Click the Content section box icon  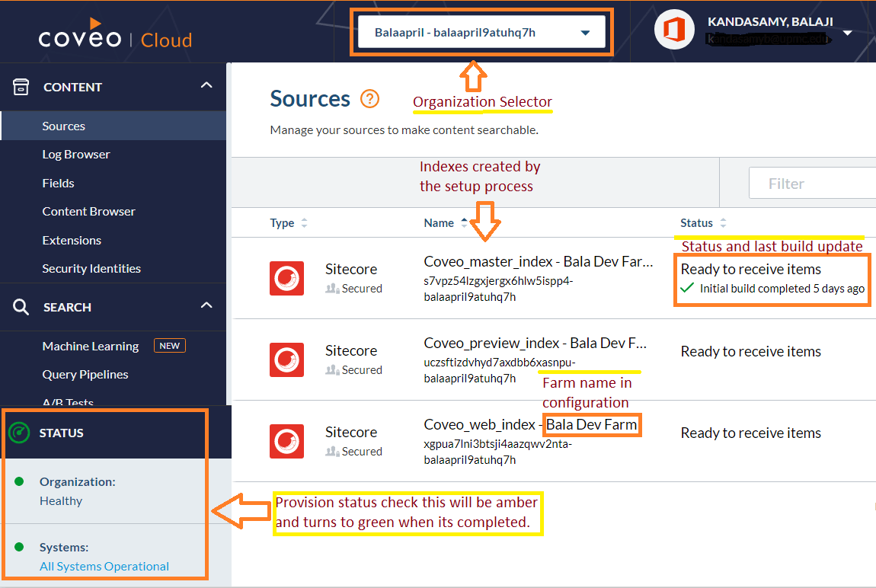tap(21, 87)
